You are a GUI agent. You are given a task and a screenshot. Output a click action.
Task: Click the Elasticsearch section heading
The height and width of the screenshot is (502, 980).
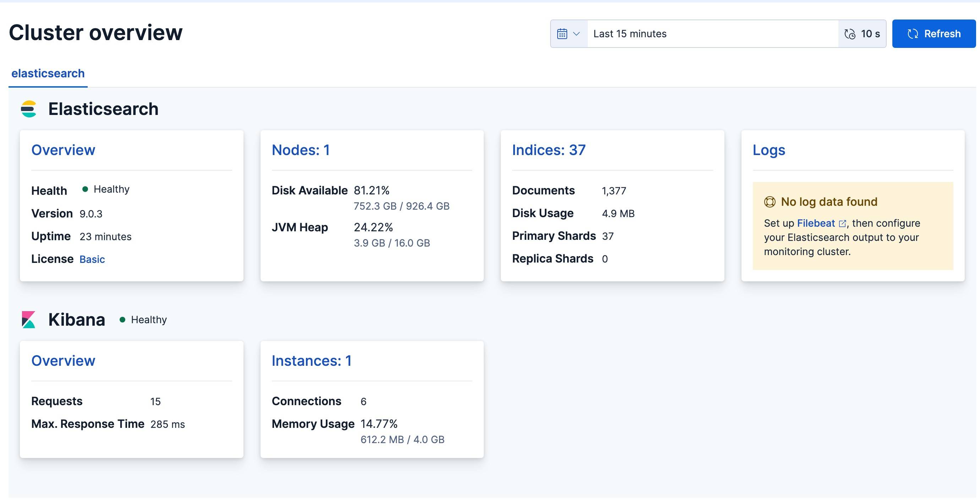103,109
